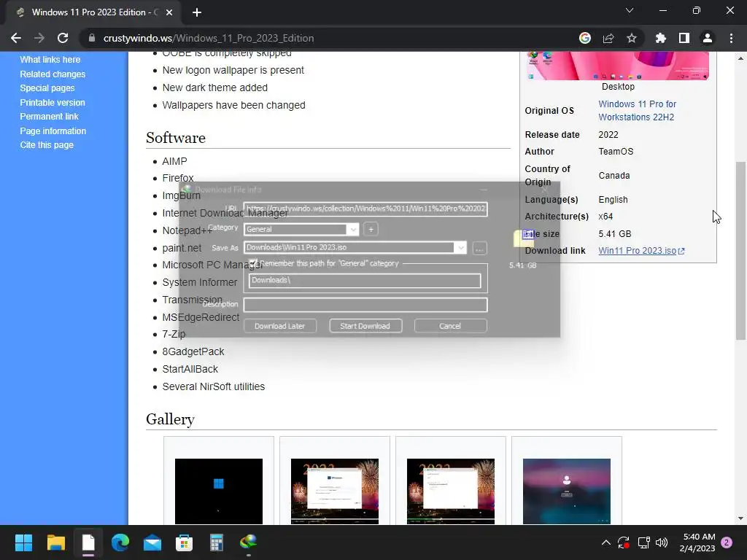
Task: Open the black boot screen gallery thumbnail
Action: (219, 491)
